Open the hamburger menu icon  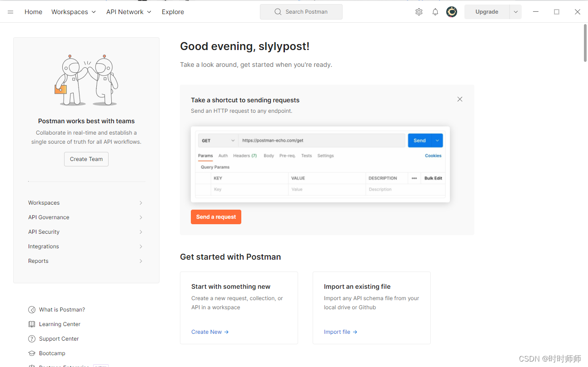[x=10, y=12]
